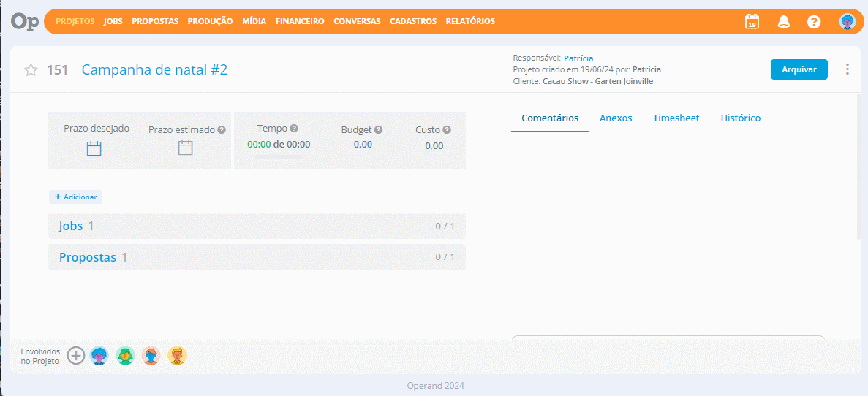Open the CADASTROS menu
Screen dimensions: 868x396
coord(413,22)
